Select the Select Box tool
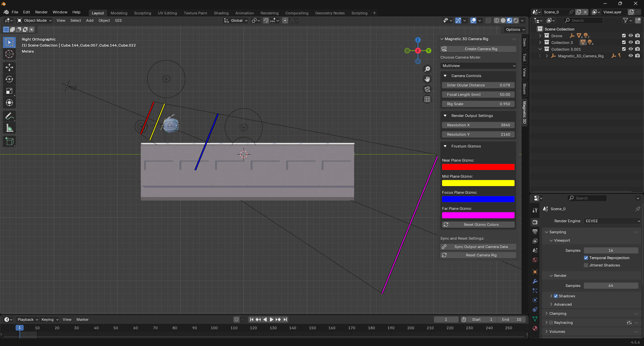644x346 pixels. tap(9, 42)
